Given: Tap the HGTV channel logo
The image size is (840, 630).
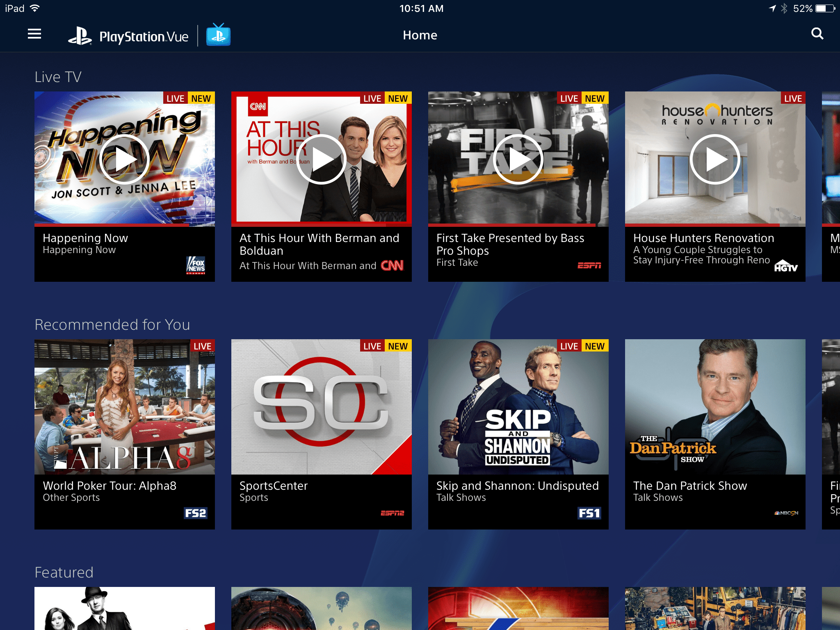Looking at the screenshot, I should point(786,266).
